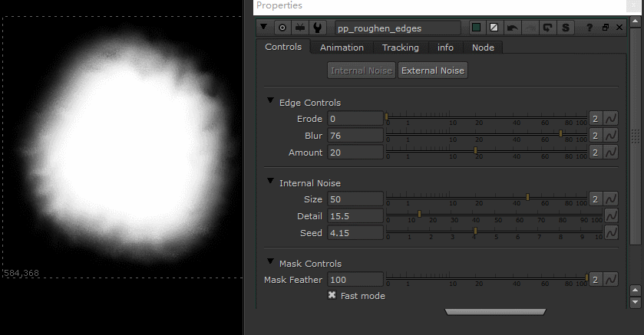Image resolution: width=644 pixels, height=335 pixels.
Task: Select the Internal Noise button
Action: pos(362,71)
